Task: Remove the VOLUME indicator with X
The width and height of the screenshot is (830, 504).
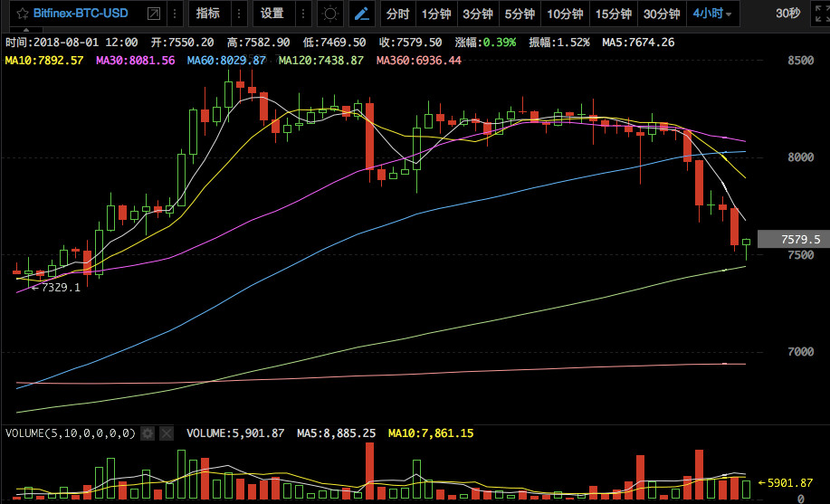Action: (x=167, y=434)
